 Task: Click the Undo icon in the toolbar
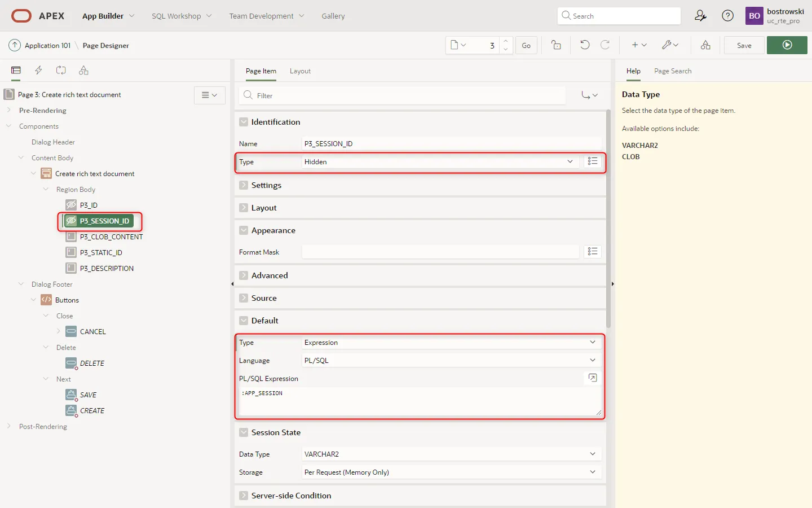pyautogui.click(x=585, y=45)
